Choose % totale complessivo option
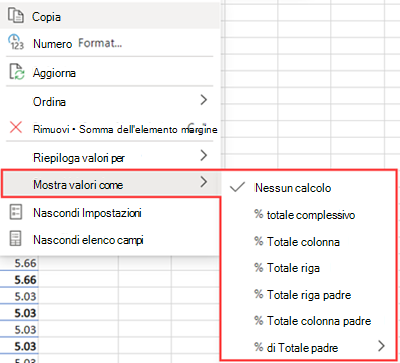 tap(309, 215)
